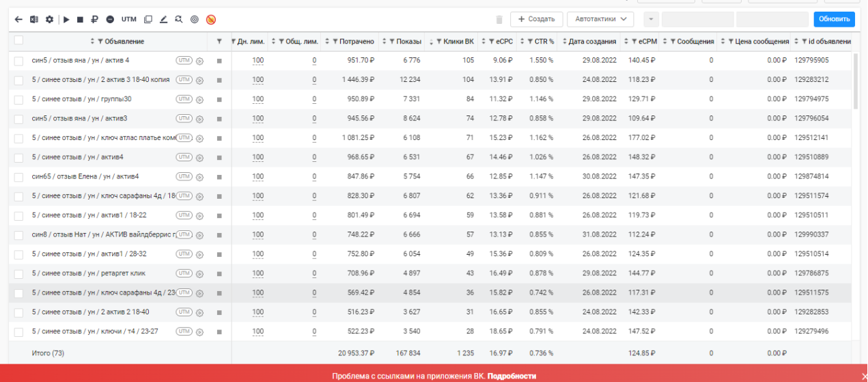Check the row '5 / синее отзыв / ун / 2 актив 3 18-40 копия'

(x=18, y=80)
